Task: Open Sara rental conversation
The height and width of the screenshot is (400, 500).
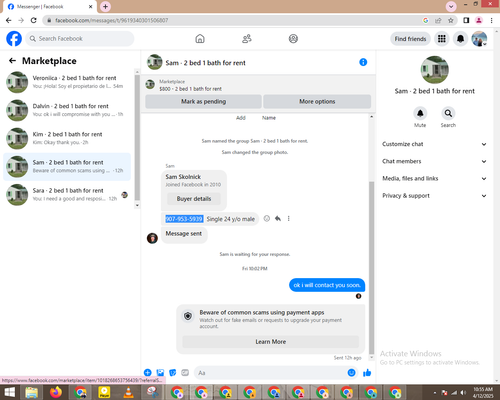Action: point(67,195)
